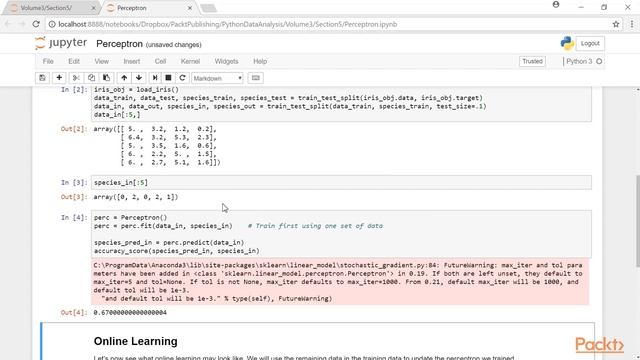Open the Insert menu
Screen dimensions: 640x360
click(x=131, y=61)
